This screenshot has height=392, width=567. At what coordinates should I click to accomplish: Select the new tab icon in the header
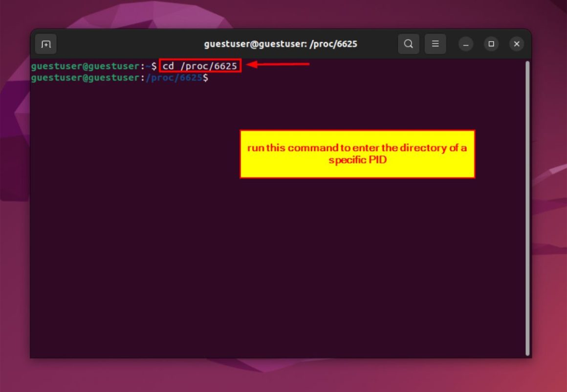point(45,44)
